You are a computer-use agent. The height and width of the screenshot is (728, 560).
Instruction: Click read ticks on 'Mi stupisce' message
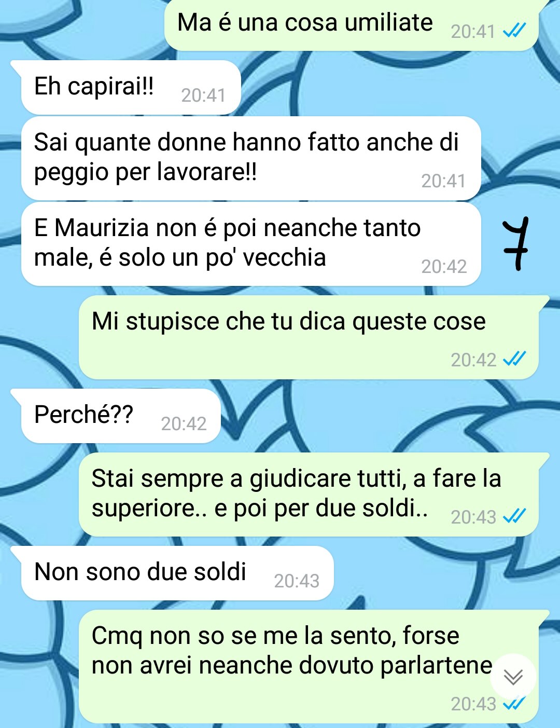(x=514, y=359)
